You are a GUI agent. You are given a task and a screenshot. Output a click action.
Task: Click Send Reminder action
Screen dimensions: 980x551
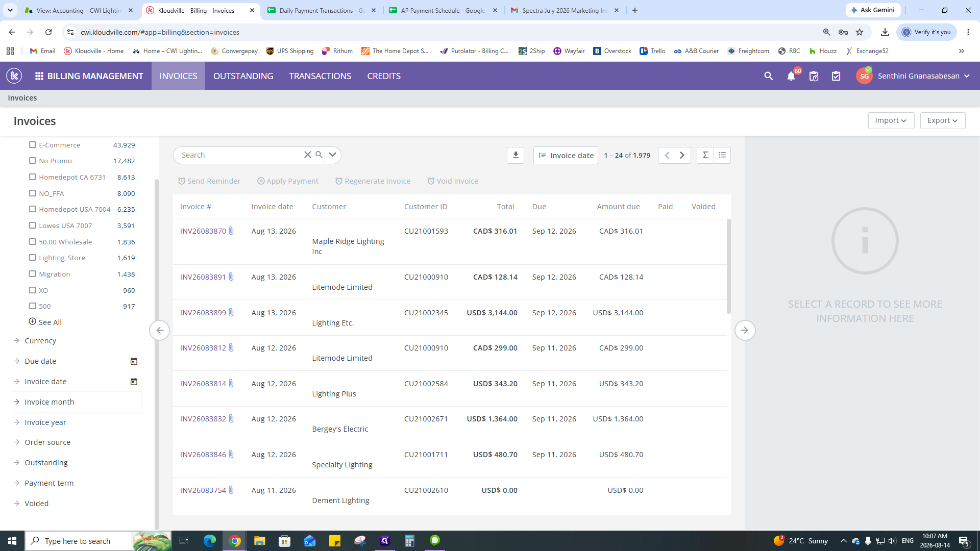[x=209, y=181]
